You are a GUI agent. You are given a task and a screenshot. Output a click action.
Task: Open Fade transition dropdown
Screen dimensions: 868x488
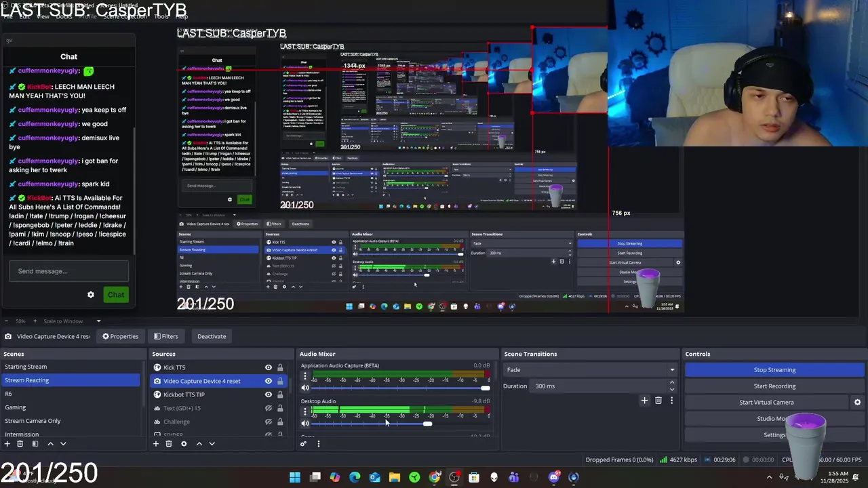coord(590,370)
